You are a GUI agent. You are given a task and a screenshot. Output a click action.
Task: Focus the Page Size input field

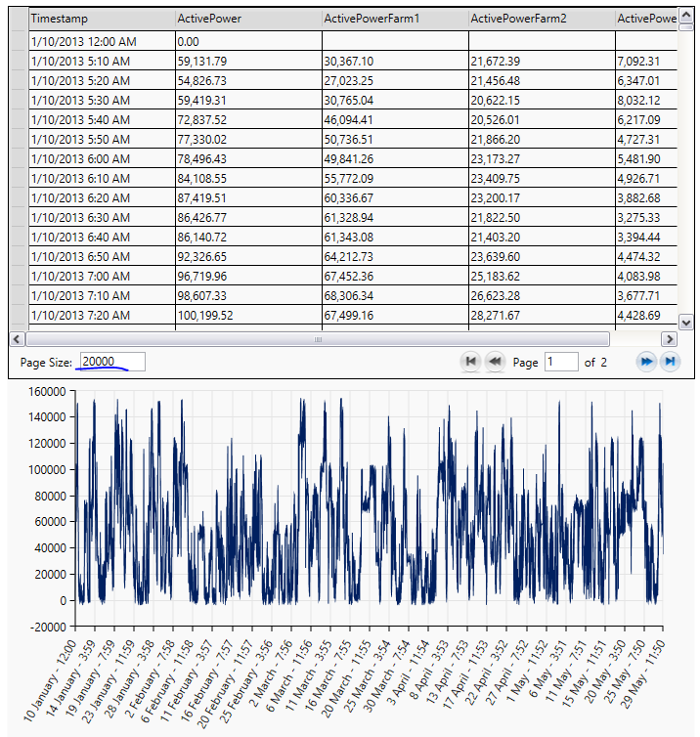pyautogui.click(x=111, y=362)
